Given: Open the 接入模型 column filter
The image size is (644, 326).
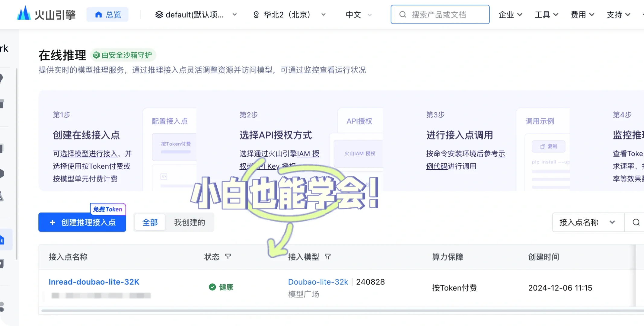Looking at the screenshot, I should point(328,257).
